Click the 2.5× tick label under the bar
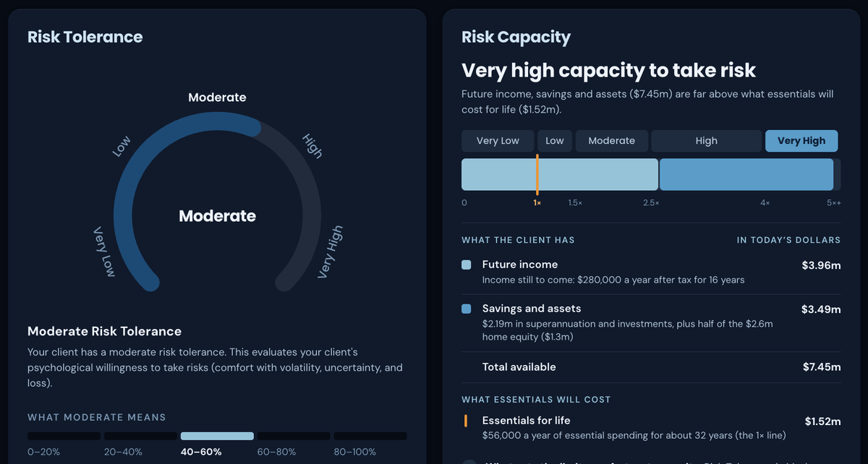868x464 pixels. click(651, 203)
